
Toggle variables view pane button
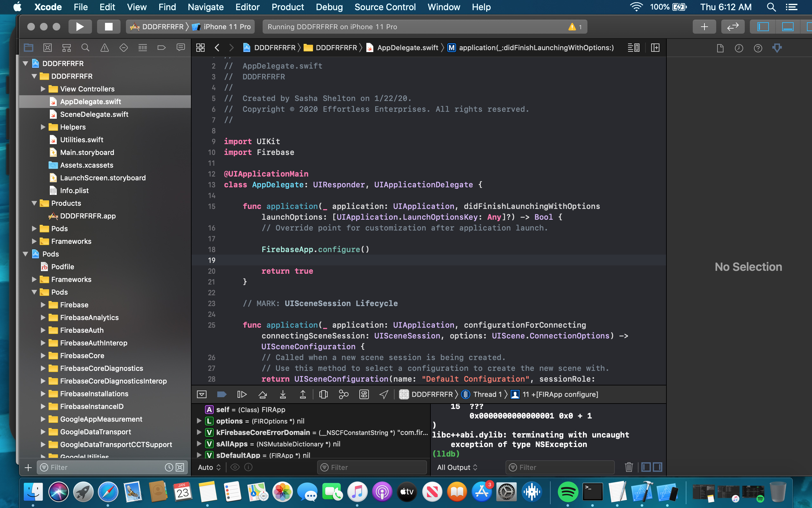click(x=646, y=467)
